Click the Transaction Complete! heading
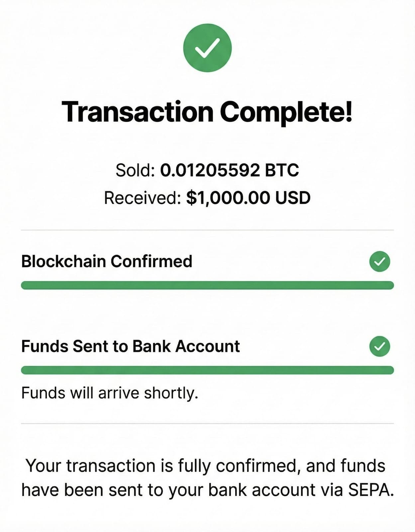This screenshot has width=415, height=532. coord(207,112)
